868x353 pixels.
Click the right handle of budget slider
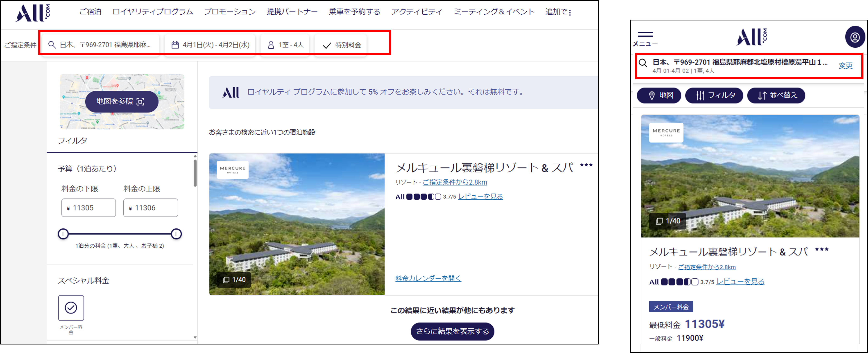tap(176, 234)
